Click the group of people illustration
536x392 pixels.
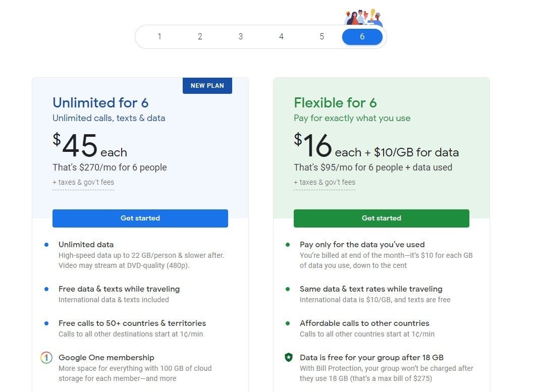point(363,17)
